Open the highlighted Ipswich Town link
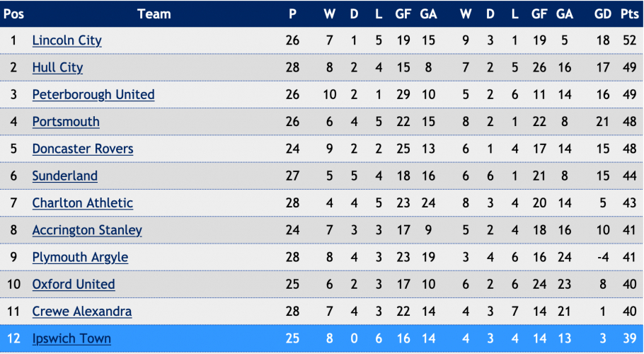The image size is (644, 354). click(71, 338)
